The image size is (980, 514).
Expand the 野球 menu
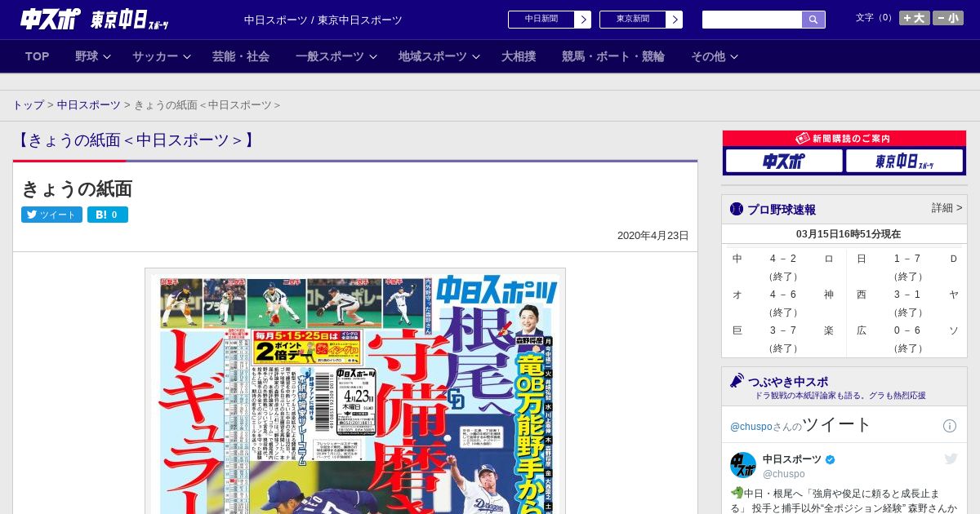pyautogui.click(x=92, y=56)
